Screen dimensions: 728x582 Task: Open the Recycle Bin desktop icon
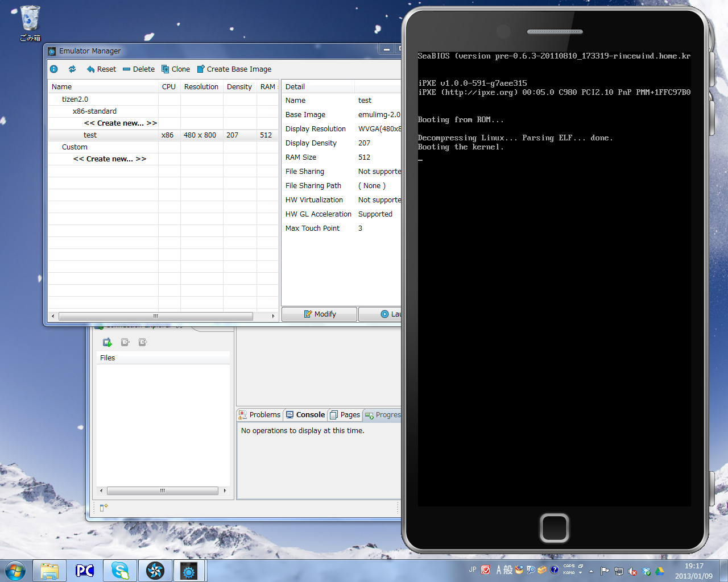[30, 23]
